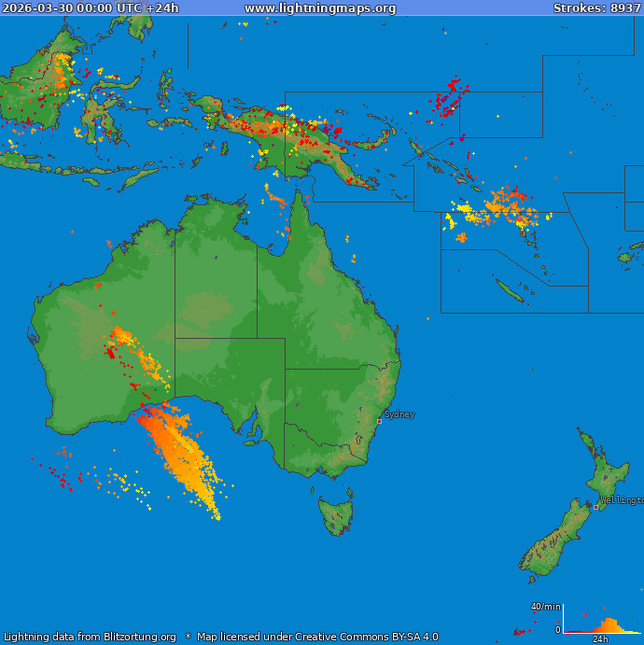Click the Sydney text label
The width and height of the screenshot is (644, 645).
click(x=399, y=414)
